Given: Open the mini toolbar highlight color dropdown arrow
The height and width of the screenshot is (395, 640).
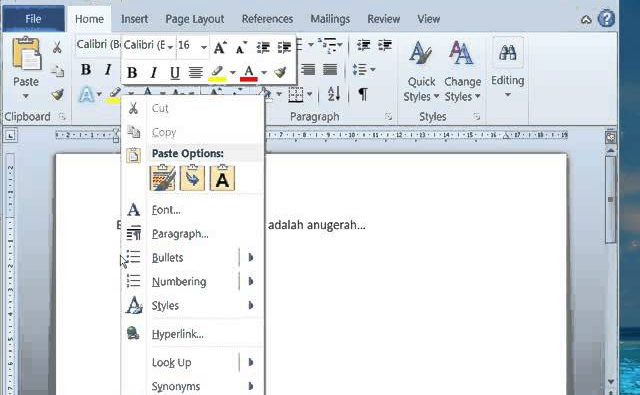Looking at the screenshot, I should click(x=232, y=73).
